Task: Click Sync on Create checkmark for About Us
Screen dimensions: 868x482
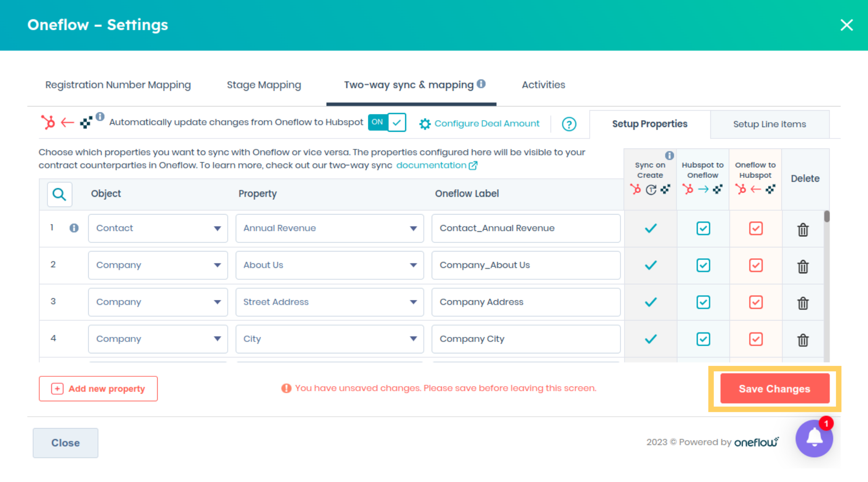Action: point(651,265)
